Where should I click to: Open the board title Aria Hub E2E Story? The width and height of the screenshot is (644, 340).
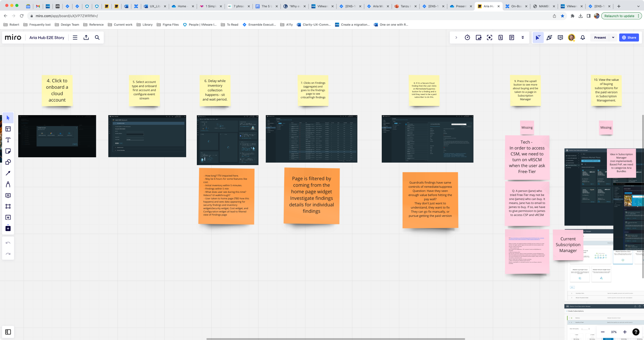pyautogui.click(x=47, y=37)
